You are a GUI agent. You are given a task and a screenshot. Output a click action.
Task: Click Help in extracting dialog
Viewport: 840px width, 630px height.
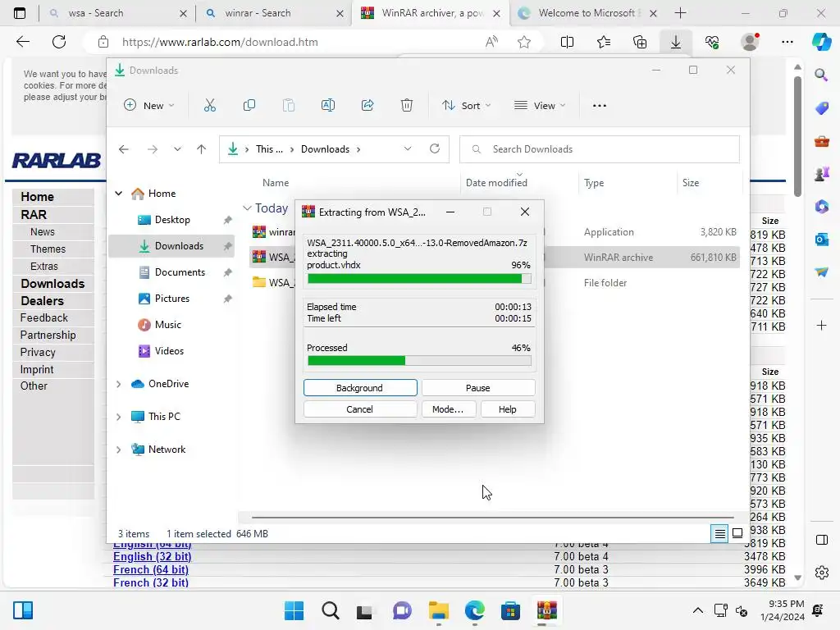pyautogui.click(x=507, y=409)
